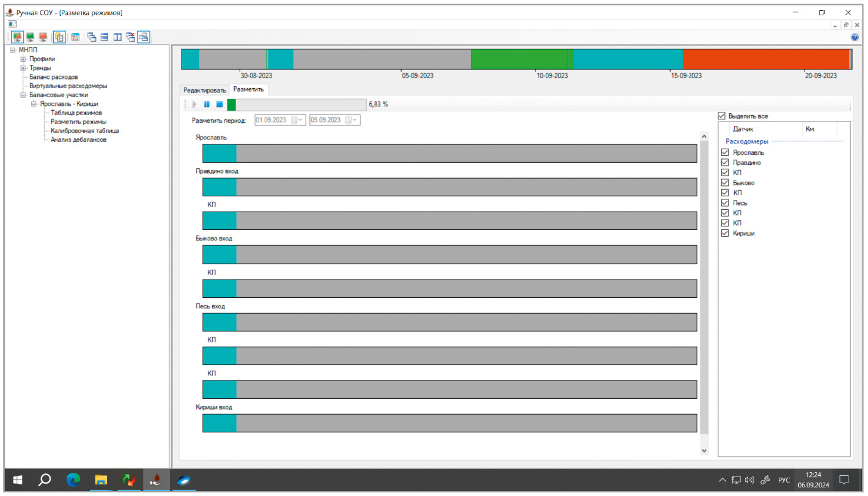Click the green monitor toolbar icon
The width and height of the screenshot is (868, 496).
click(x=30, y=37)
